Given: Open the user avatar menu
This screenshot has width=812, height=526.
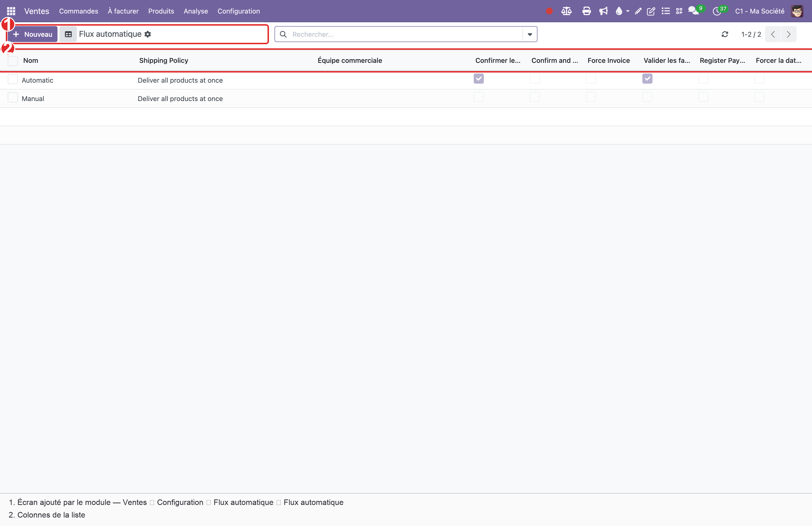Looking at the screenshot, I should click(797, 11).
